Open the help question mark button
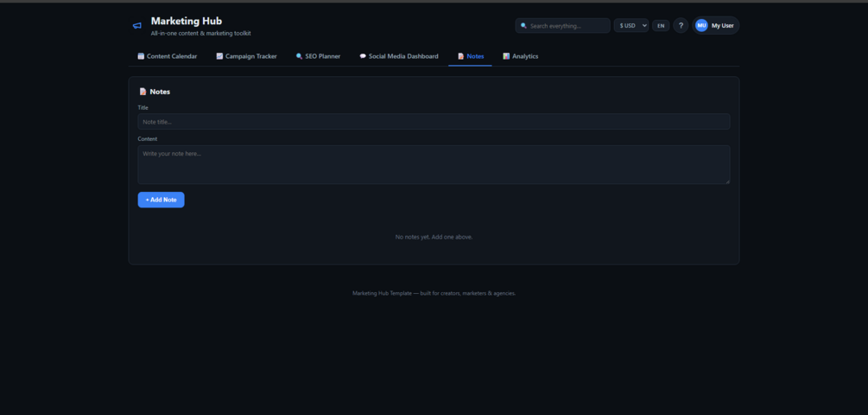868x415 pixels. coord(681,25)
